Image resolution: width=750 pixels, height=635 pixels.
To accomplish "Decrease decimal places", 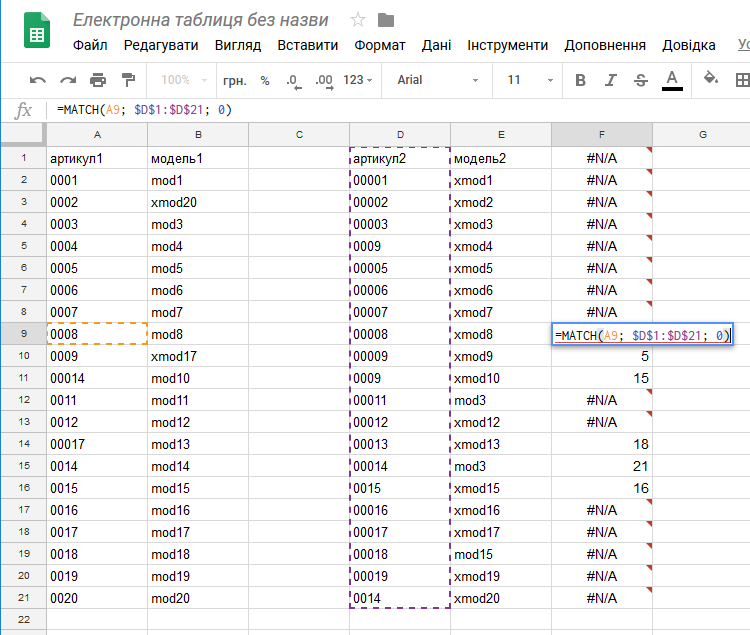I will 294,81.
